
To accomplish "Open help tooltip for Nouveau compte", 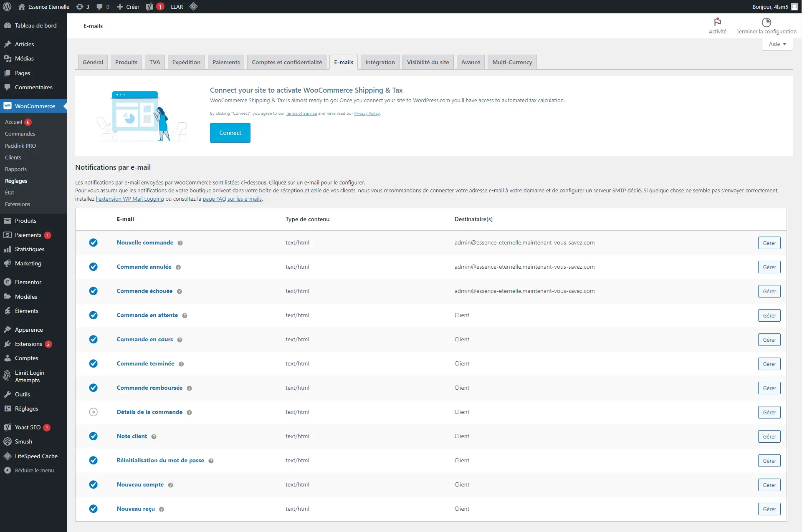I will tap(170, 485).
